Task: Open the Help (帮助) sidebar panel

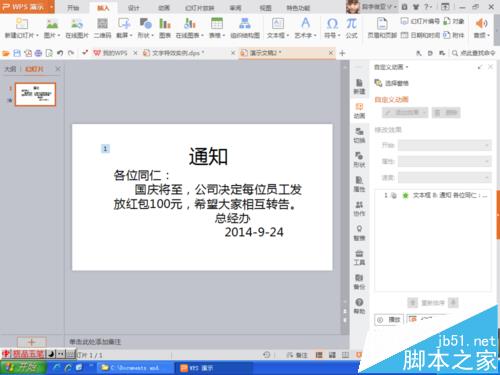Action: 359,306
